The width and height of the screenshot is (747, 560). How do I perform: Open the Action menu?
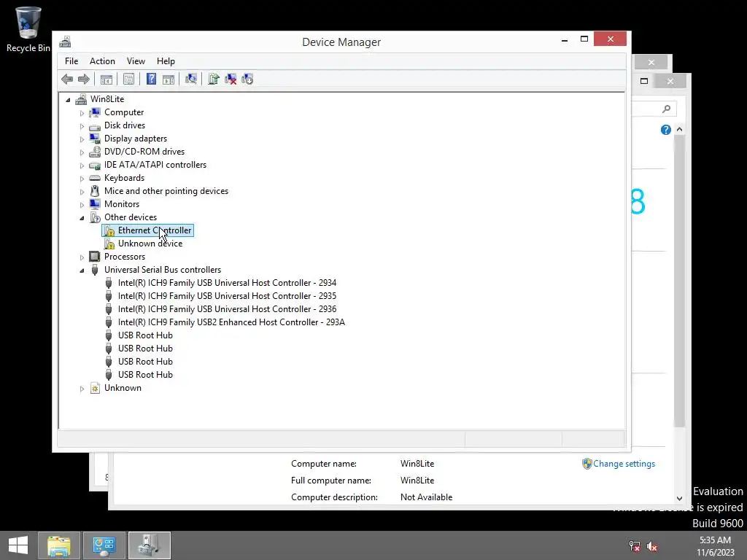(102, 61)
